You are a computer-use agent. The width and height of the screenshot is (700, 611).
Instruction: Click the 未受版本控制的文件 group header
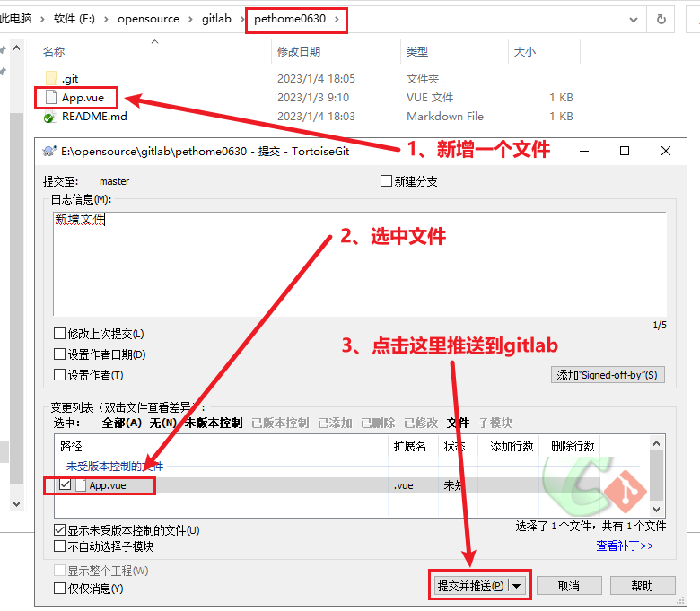pyautogui.click(x=115, y=466)
